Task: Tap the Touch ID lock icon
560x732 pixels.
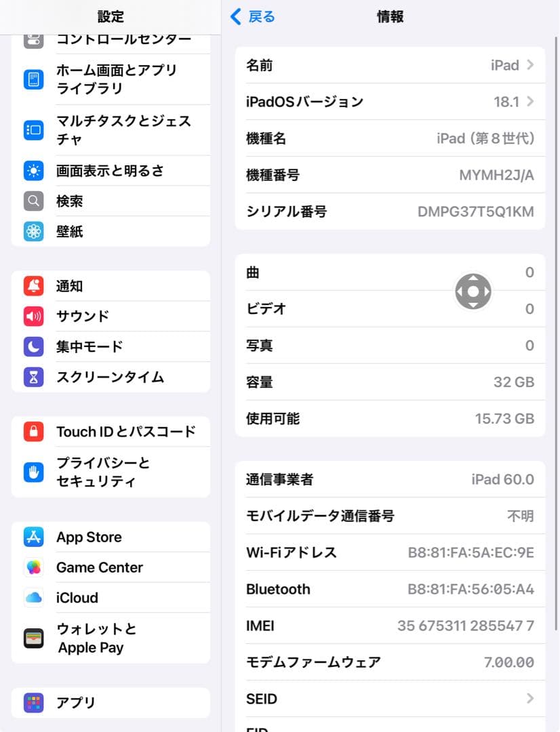Action: (x=34, y=431)
